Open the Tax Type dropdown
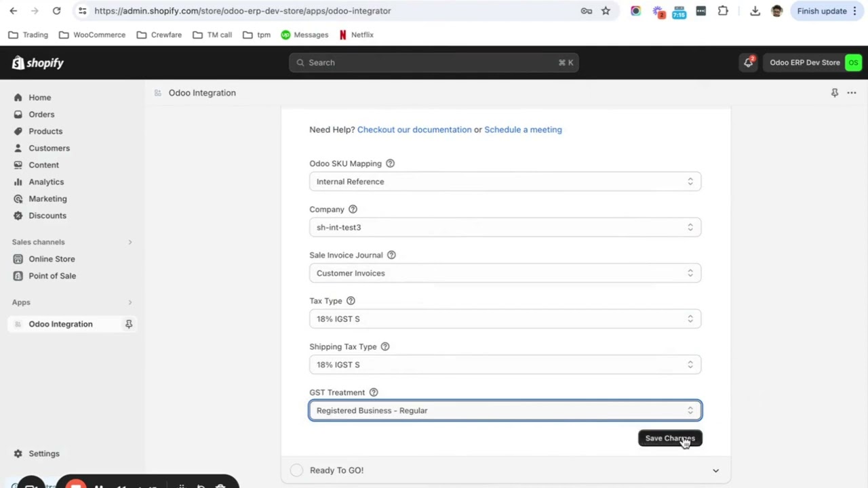868x488 pixels. (505, 319)
